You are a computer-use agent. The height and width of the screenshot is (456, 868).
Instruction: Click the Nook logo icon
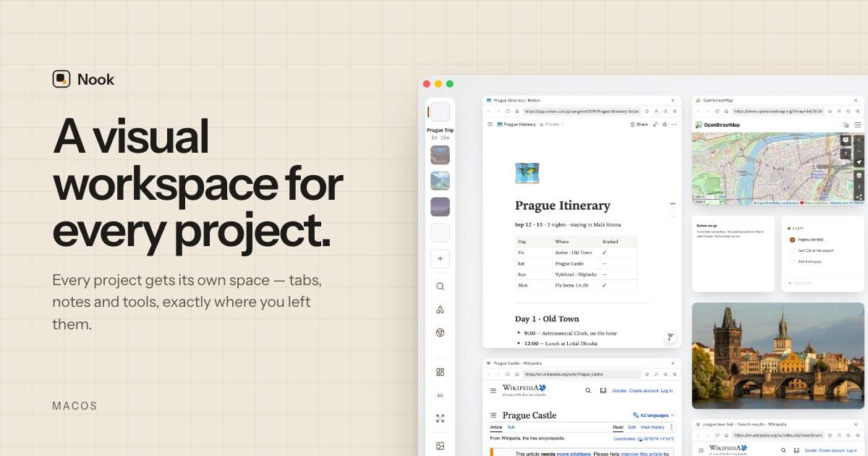[x=61, y=79]
